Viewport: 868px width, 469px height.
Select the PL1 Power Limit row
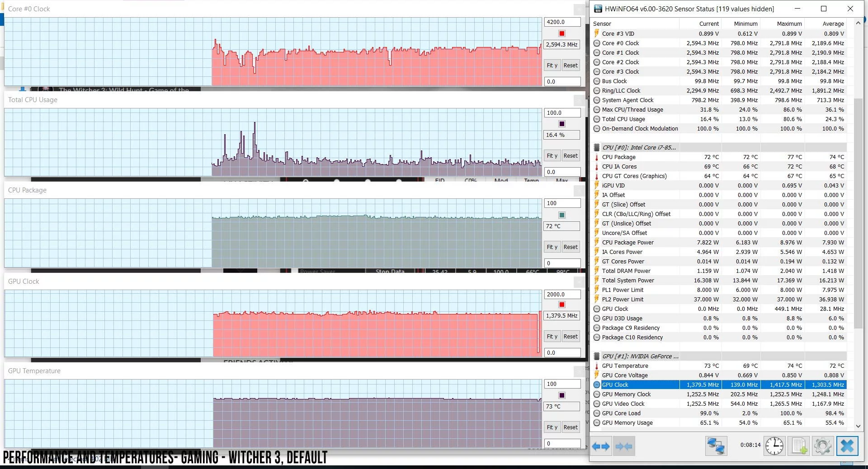(x=719, y=290)
